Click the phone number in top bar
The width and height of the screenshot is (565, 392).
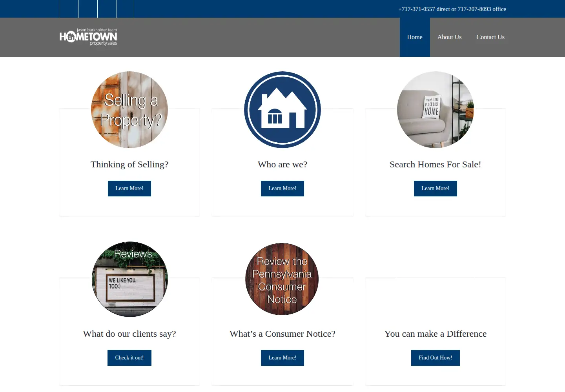[x=452, y=9]
